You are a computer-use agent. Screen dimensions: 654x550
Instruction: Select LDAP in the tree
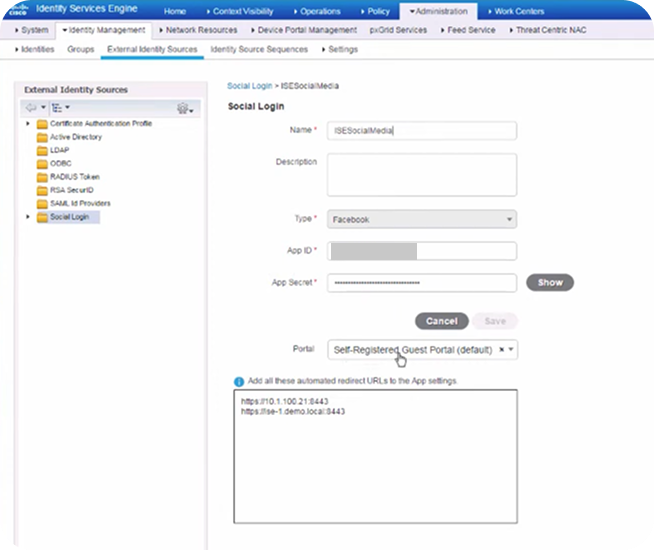tap(60, 150)
